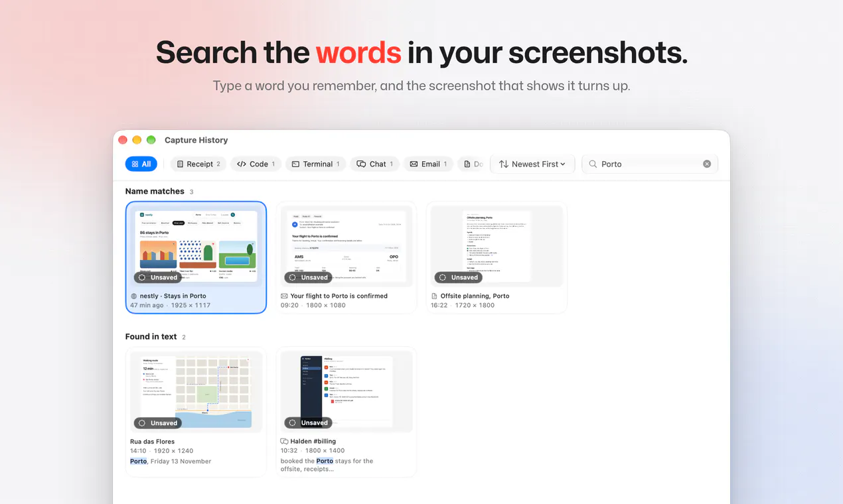Open the Newest First sort dropdown
This screenshot has width=843, height=504.
pyautogui.click(x=532, y=164)
